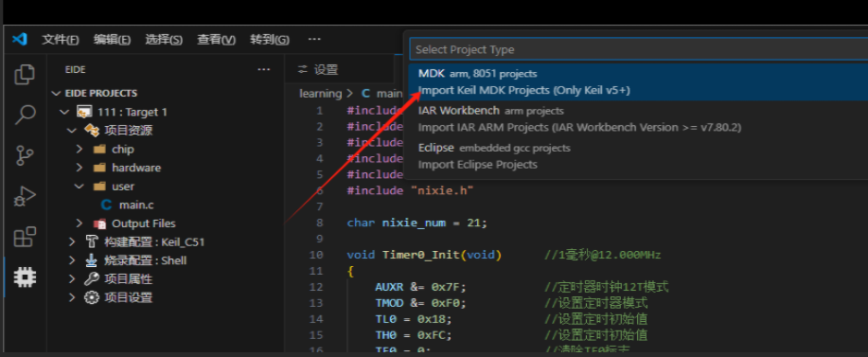
Task: Open the Source Control view
Action: (x=25, y=155)
